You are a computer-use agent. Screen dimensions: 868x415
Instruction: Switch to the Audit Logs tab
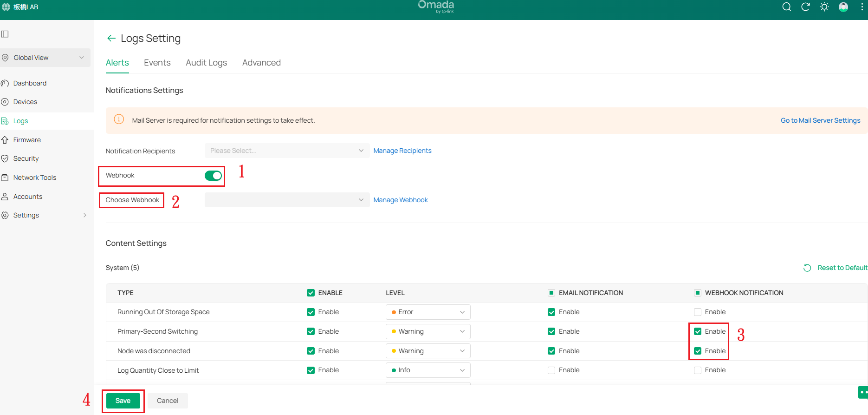206,63
